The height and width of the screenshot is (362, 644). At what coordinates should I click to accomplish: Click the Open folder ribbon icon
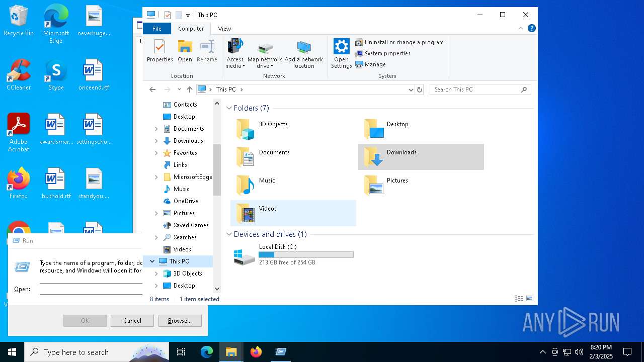[185, 51]
